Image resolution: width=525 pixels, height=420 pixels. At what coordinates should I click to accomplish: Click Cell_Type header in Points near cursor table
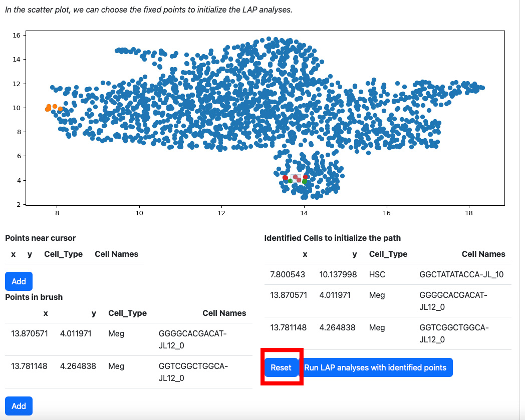click(63, 254)
